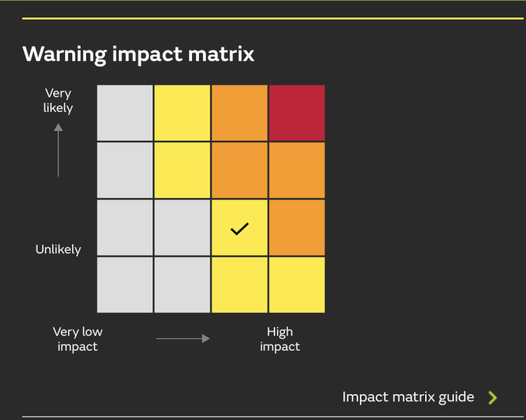Screen dimensions: 526x420
Task: Open the Impact matrix guide link
Action: (408, 397)
